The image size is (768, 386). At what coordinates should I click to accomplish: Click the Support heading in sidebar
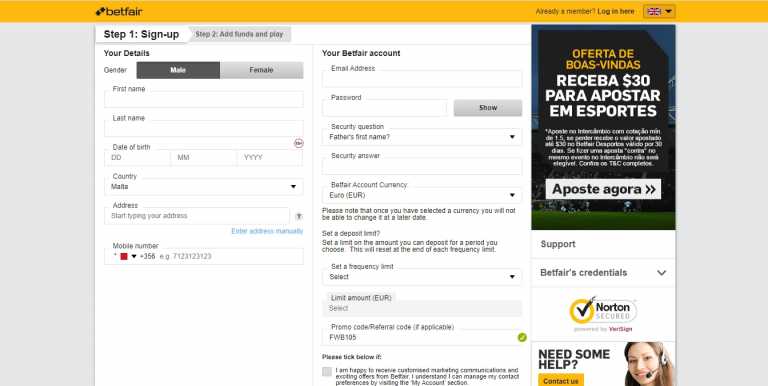(558, 244)
